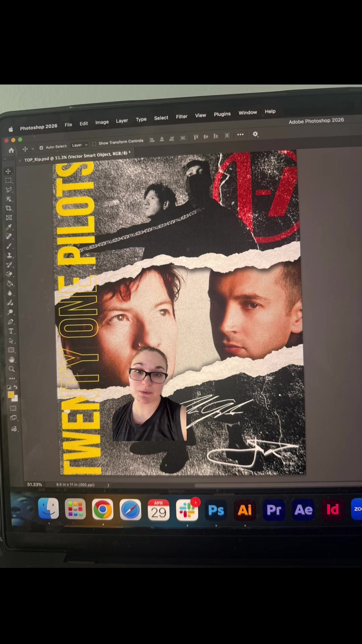
Task: Open Finder from the Dock
Action: 48,508
